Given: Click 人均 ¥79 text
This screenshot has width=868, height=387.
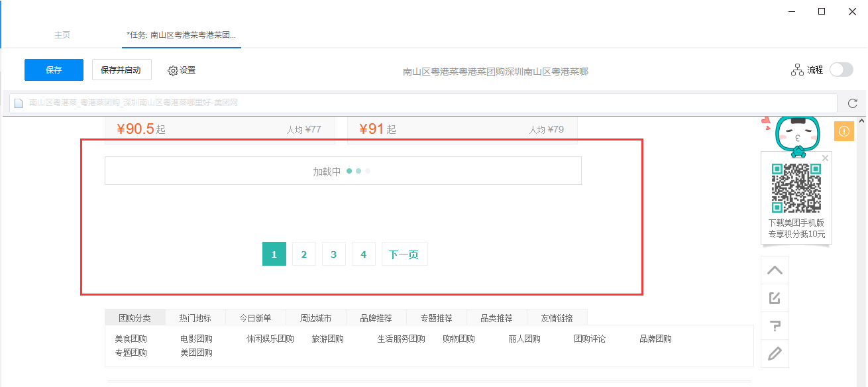Looking at the screenshot, I should [x=547, y=130].
